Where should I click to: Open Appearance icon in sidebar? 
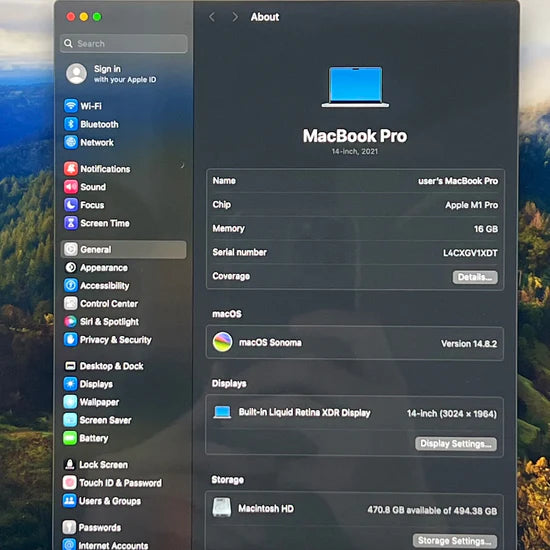[71, 268]
